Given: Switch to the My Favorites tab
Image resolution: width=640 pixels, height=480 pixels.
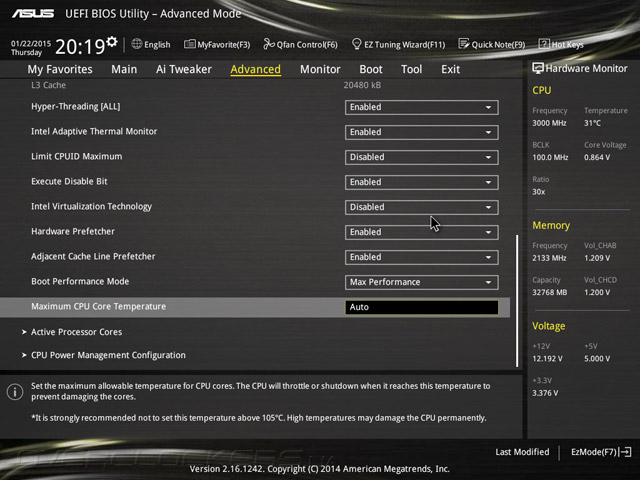Looking at the screenshot, I should tap(60, 69).
